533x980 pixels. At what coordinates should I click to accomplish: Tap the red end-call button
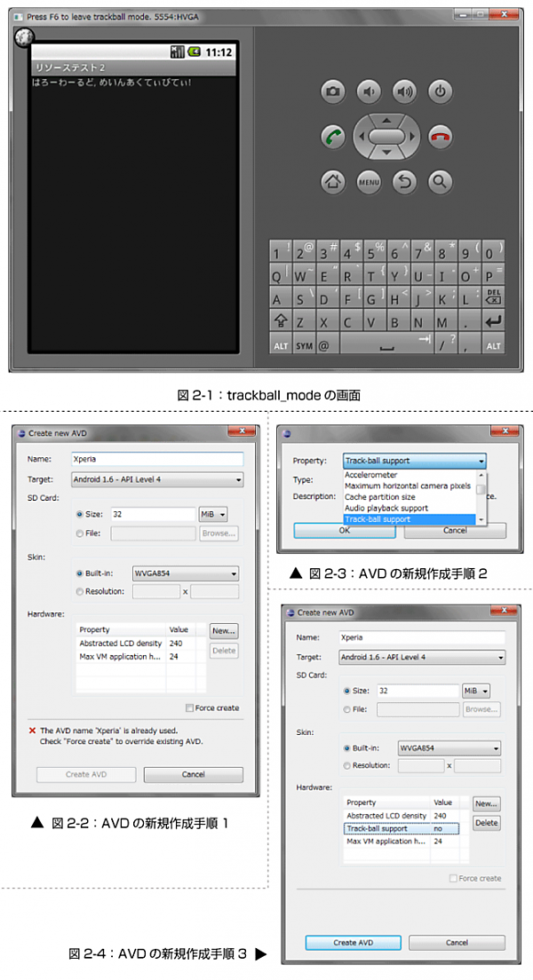[441, 136]
